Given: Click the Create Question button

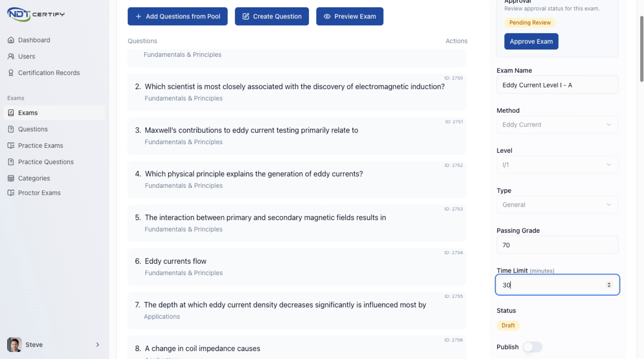Looking at the screenshot, I should [272, 16].
